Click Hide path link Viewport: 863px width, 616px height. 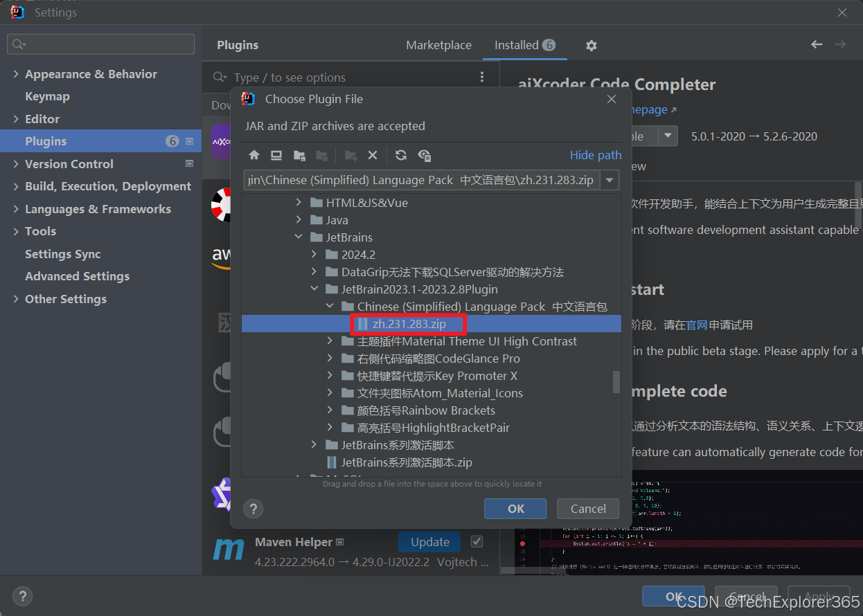click(596, 155)
